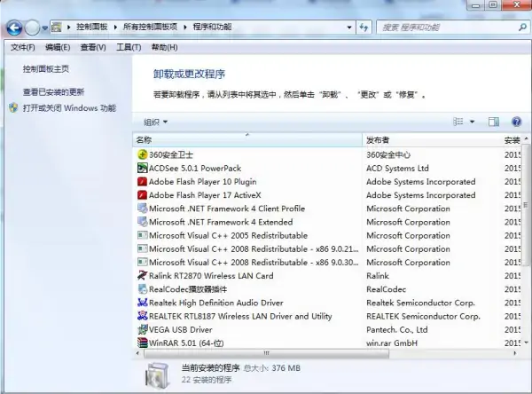Open 打开或关闭 Windows 功能 link
This screenshot has height=394, width=532.
[x=69, y=108]
